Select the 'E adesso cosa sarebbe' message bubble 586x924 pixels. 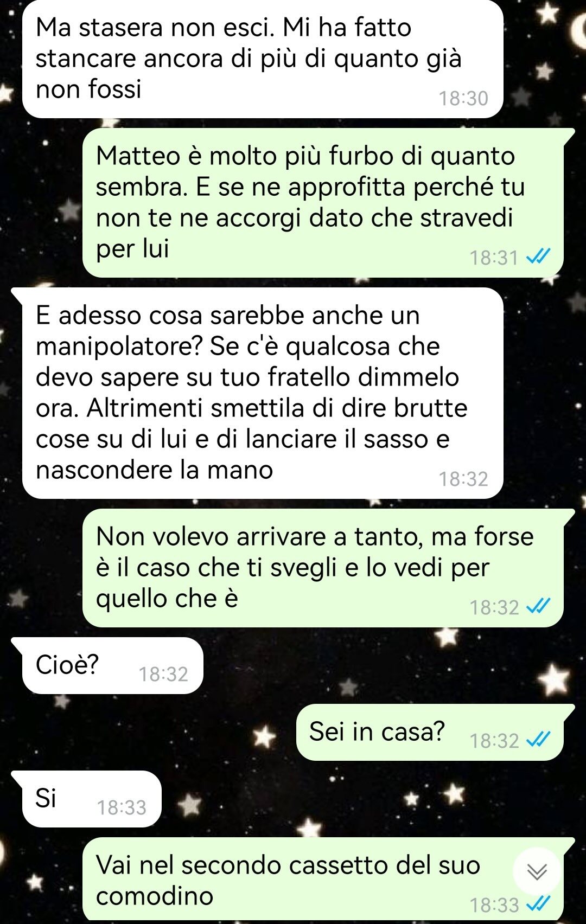coord(263,393)
